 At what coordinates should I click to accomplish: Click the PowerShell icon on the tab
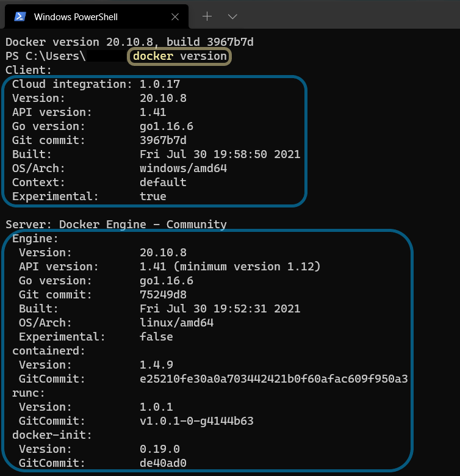(x=20, y=16)
